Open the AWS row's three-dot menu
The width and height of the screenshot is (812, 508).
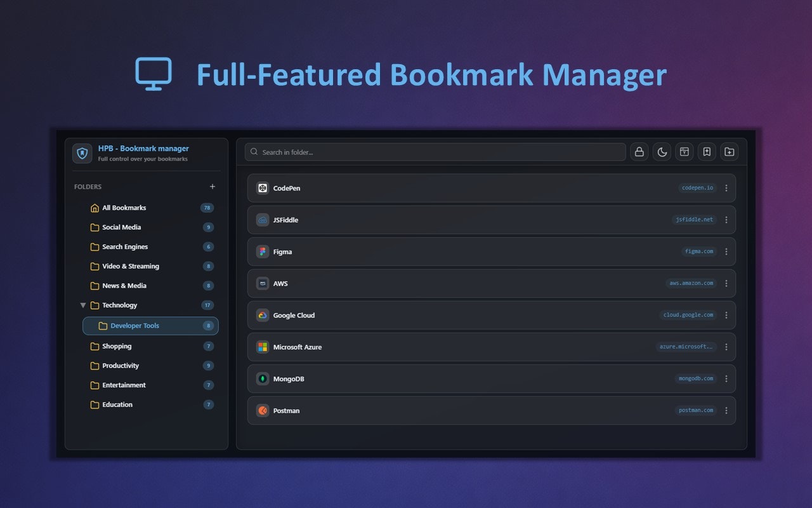pyautogui.click(x=726, y=283)
